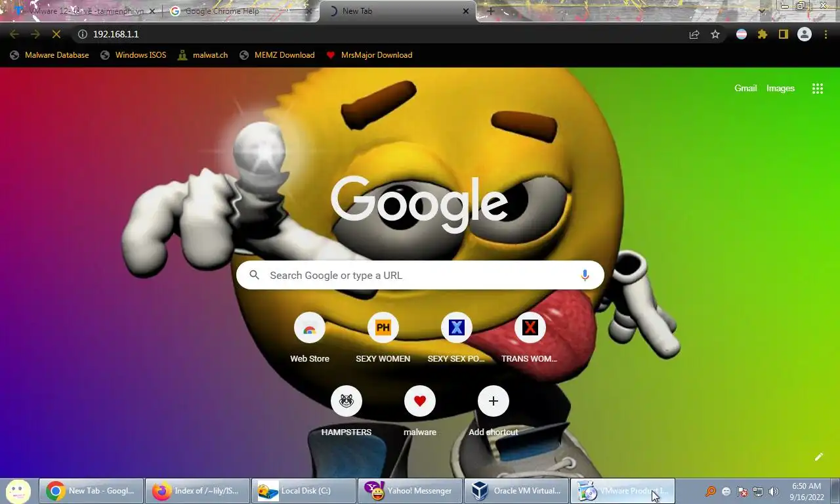This screenshot has height=504, width=840.
Task: Open the Chrome profile avatar menu
Action: tap(805, 34)
